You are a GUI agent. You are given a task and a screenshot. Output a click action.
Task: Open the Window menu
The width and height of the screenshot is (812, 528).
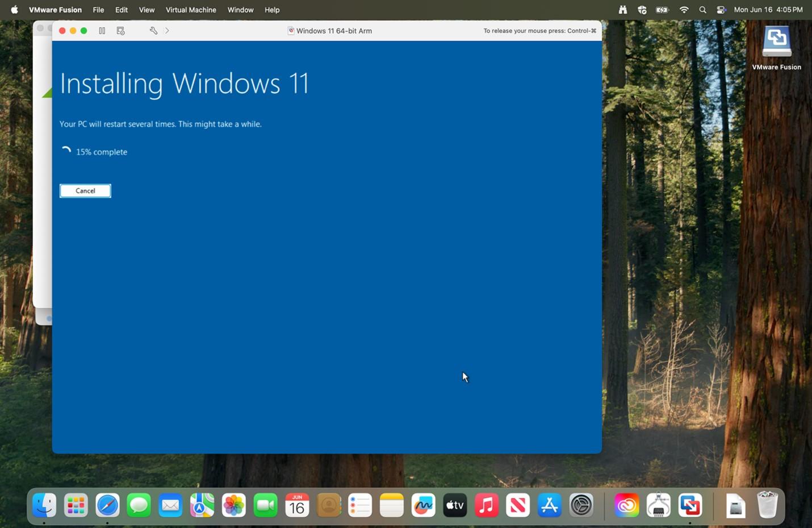coord(240,10)
